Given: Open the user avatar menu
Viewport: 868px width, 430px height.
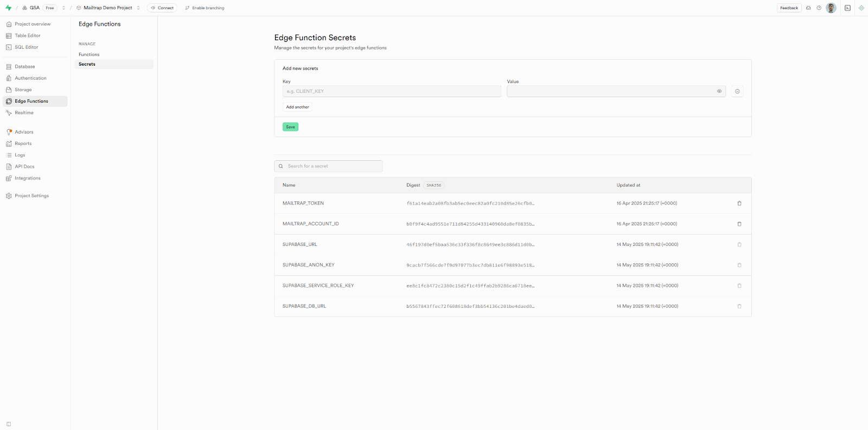Looking at the screenshot, I should [x=831, y=8].
